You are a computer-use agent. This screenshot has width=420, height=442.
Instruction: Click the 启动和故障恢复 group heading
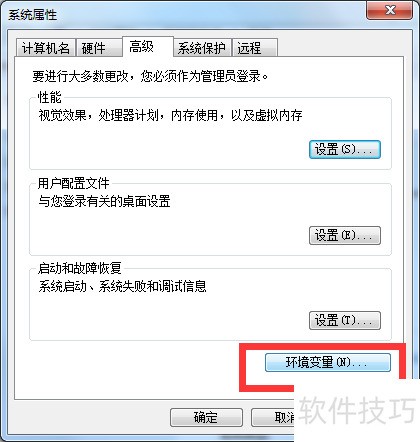79,268
